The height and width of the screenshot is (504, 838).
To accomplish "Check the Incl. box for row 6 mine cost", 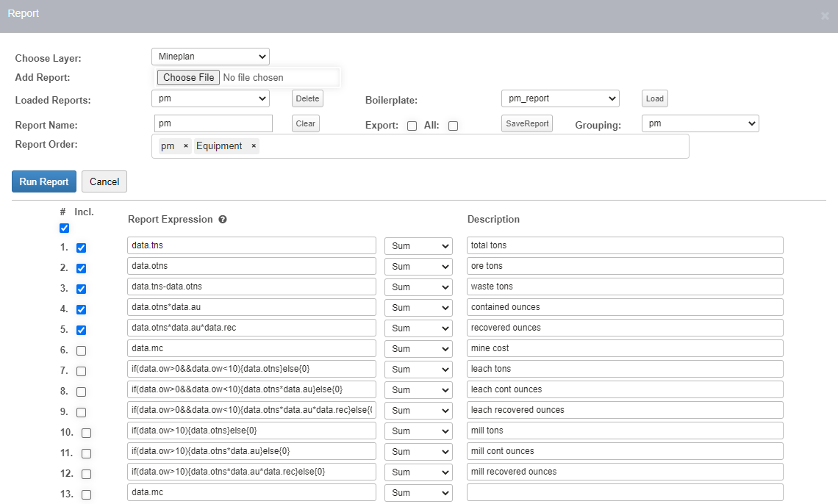I will (81, 350).
